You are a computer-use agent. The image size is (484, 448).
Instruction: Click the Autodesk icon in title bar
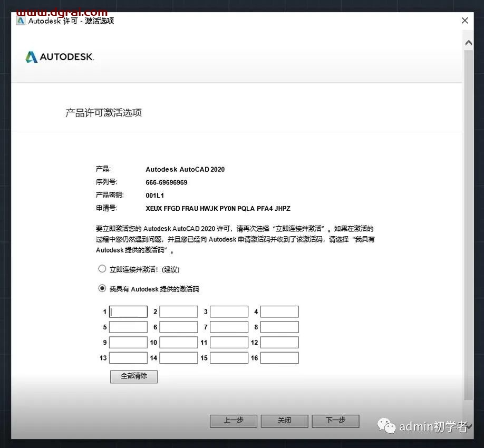[21, 21]
